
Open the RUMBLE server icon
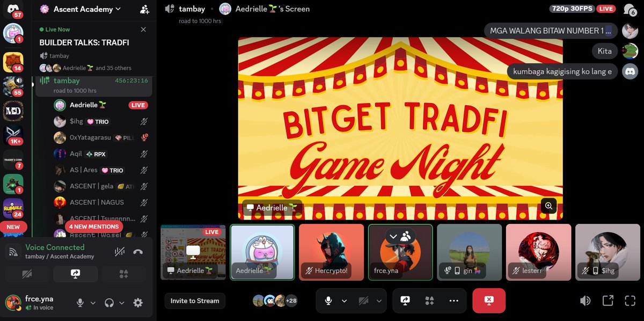(13, 208)
